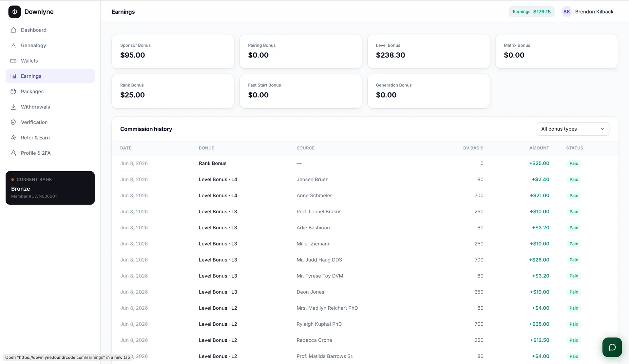Click the AMOUNT column header
Viewport: 629px width, 364px height.
[x=539, y=148]
